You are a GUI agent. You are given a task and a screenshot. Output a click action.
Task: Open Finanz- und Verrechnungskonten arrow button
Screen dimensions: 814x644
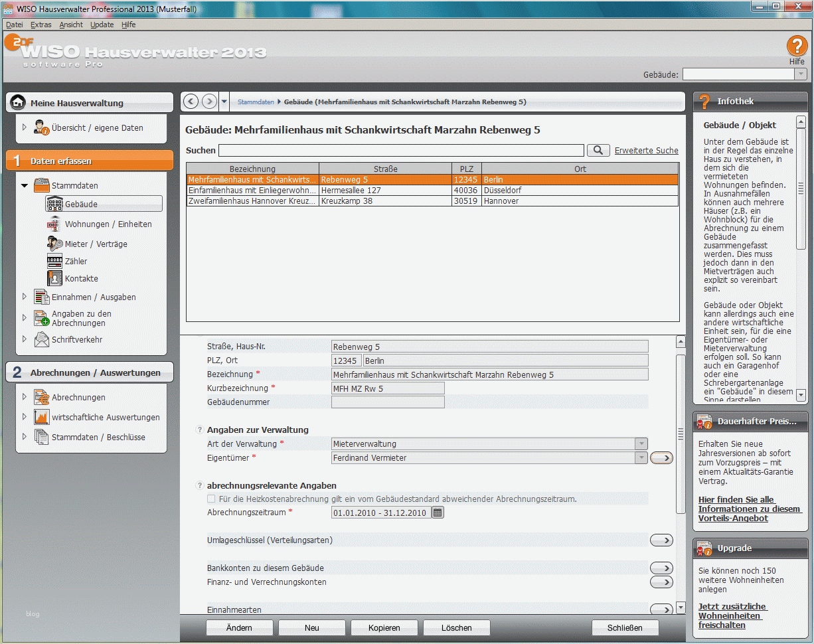point(661,582)
